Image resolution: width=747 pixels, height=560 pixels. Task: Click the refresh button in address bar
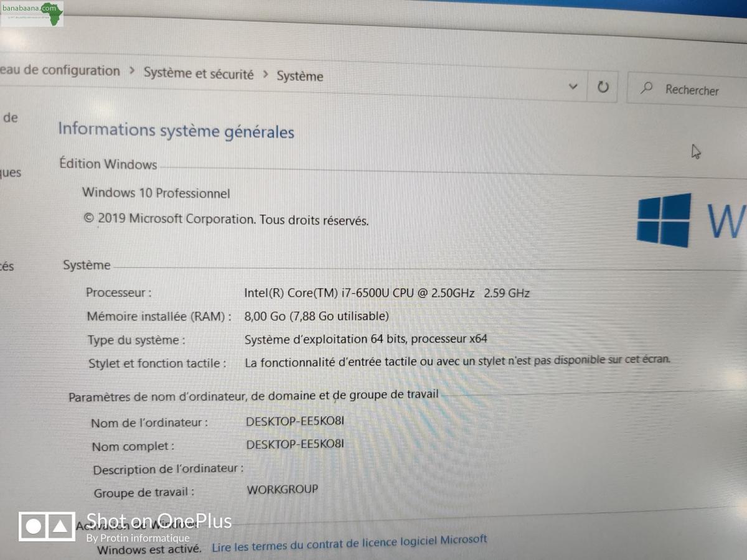(603, 87)
